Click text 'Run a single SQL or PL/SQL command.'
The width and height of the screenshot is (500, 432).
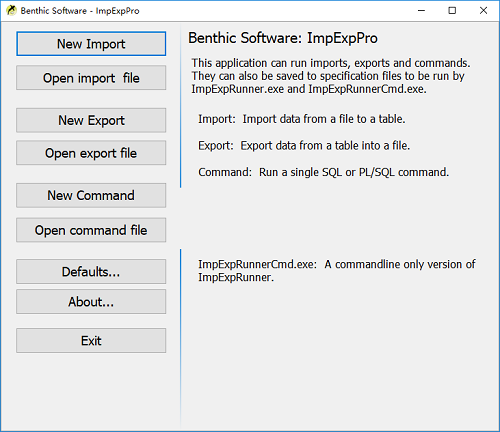pos(354,172)
